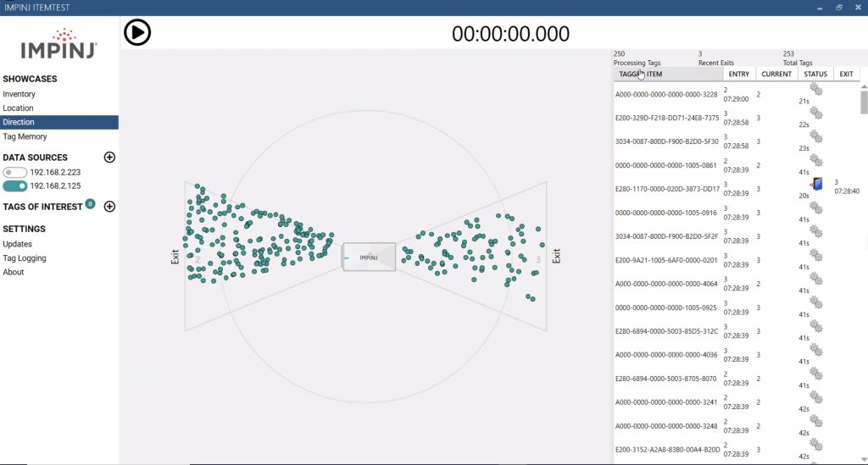The height and width of the screenshot is (465, 868).
Task: Sort by the STATUS column header
Action: (x=815, y=74)
